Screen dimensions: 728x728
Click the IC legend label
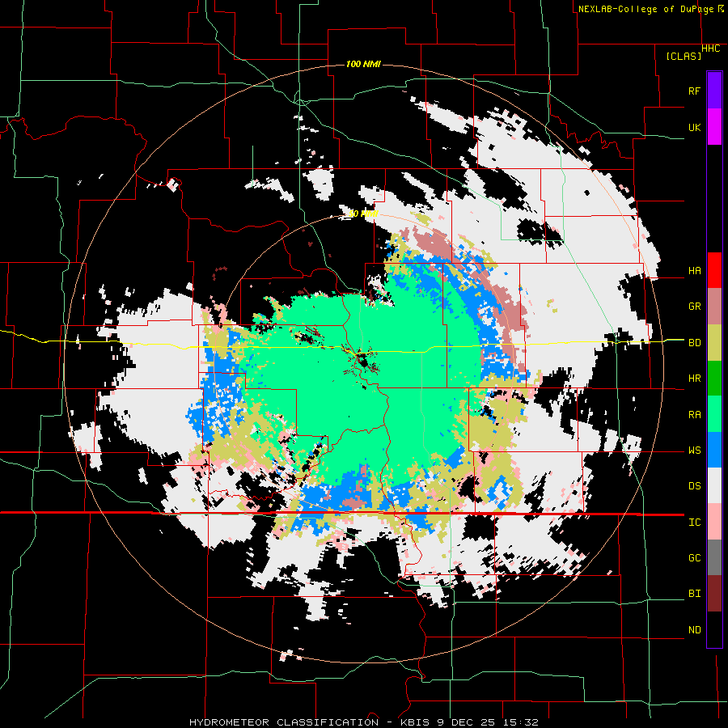click(694, 523)
